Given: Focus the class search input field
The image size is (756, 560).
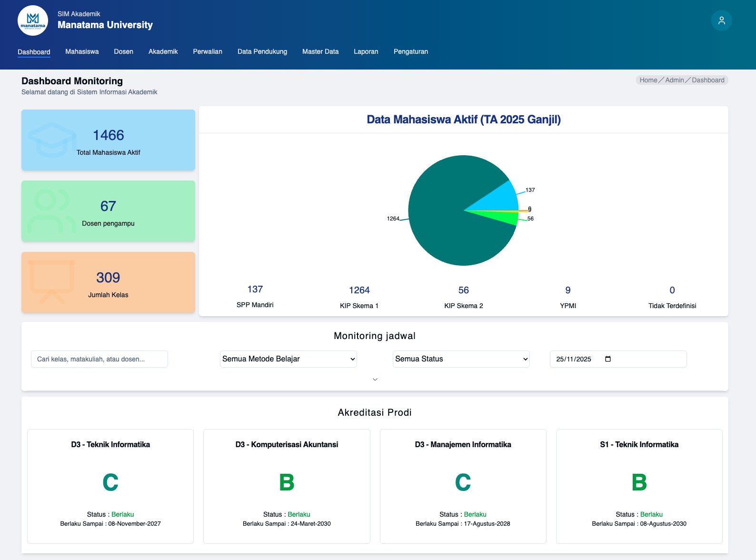Looking at the screenshot, I should [x=99, y=359].
